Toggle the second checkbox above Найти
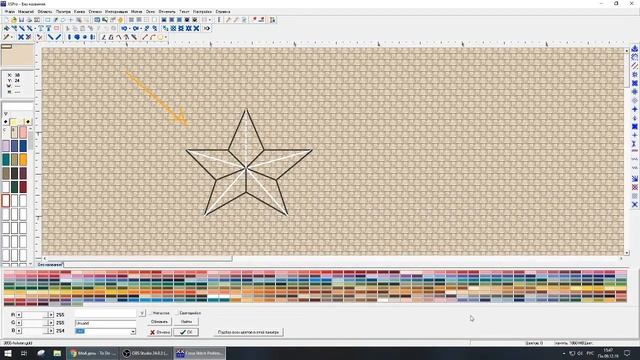The height and width of the screenshot is (360, 640). click(x=176, y=313)
